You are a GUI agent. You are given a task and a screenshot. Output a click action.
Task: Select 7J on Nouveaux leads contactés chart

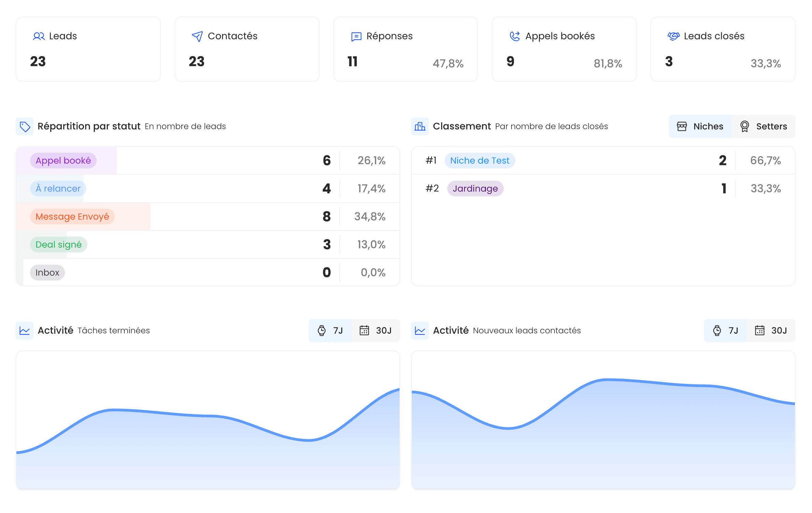(725, 331)
